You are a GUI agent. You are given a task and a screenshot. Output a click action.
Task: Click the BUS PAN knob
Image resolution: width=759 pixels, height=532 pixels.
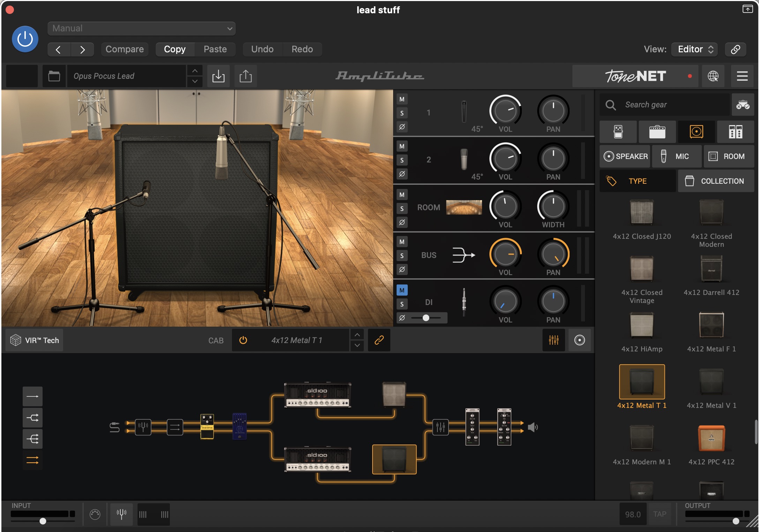pos(553,254)
